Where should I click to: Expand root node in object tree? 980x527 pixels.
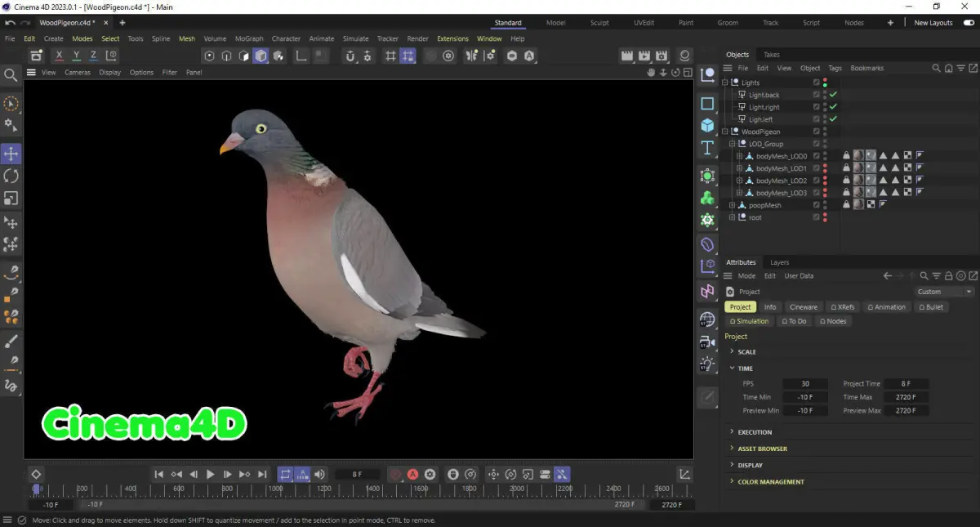(x=733, y=217)
